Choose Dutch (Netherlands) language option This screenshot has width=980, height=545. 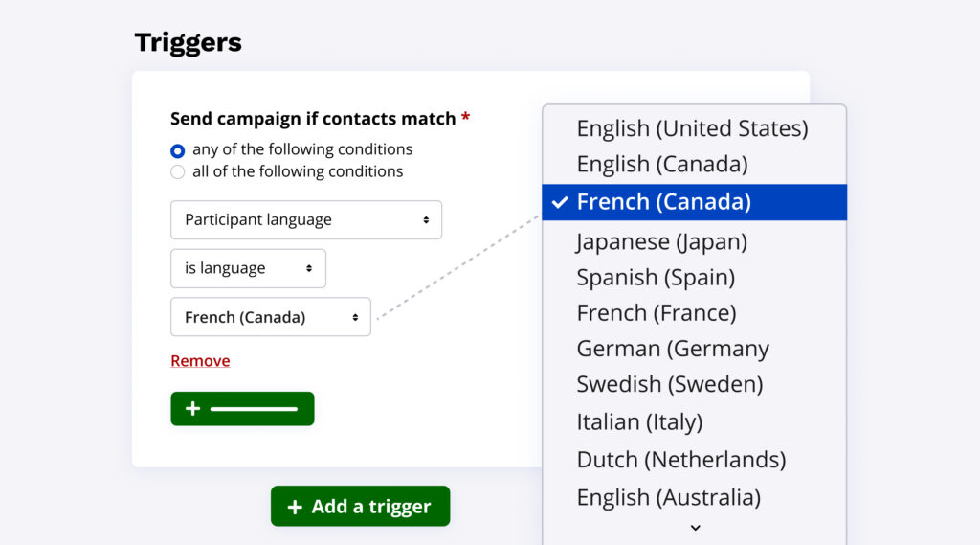click(x=681, y=460)
